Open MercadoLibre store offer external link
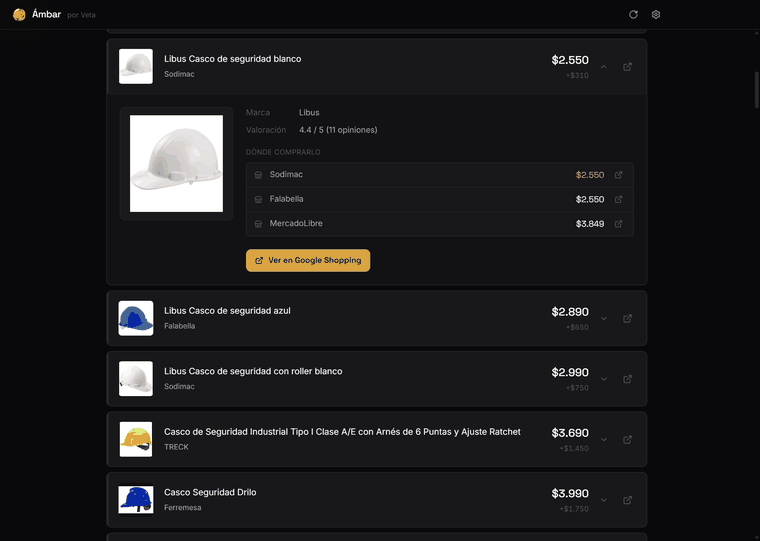This screenshot has width=760, height=541. coord(618,224)
